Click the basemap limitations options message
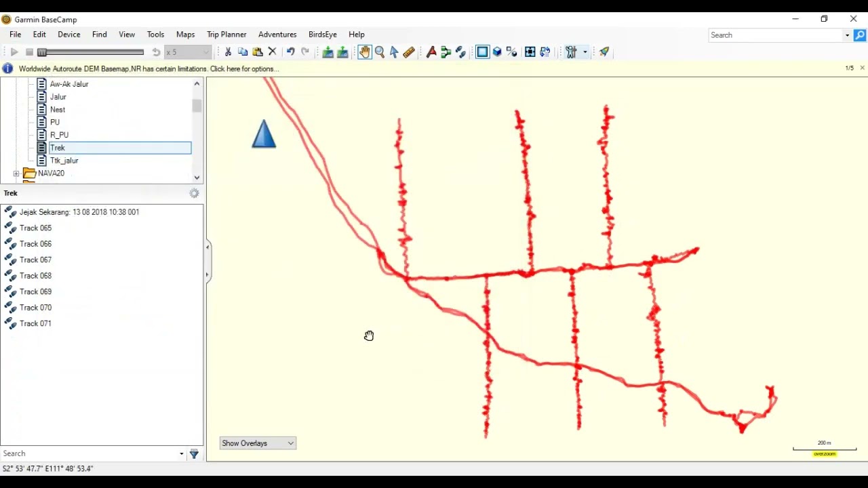This screenshot has height=488, width=868. pos(149,69)
